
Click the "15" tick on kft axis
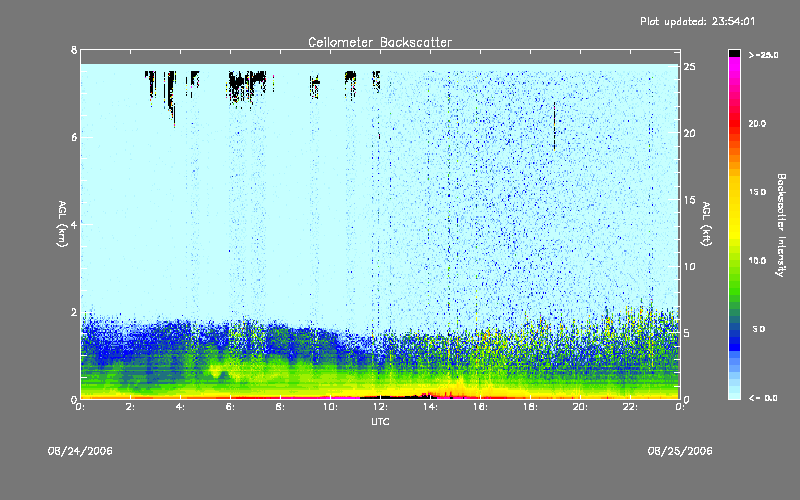pyautogui.click(x=689, y=199)
